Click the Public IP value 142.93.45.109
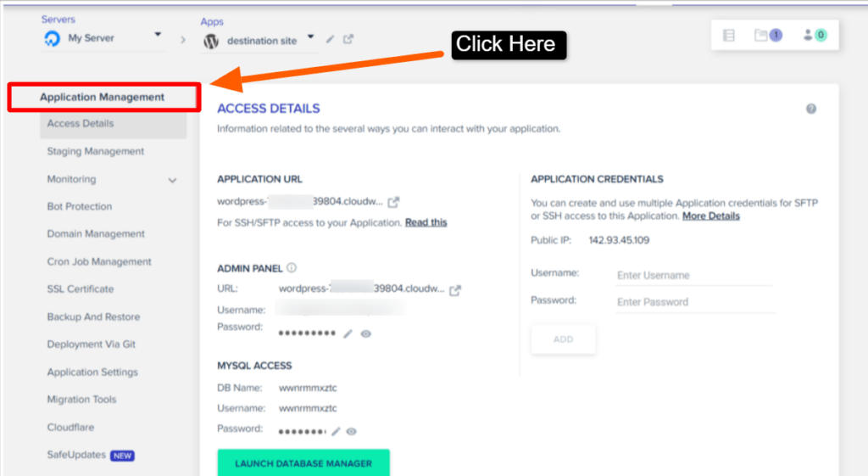The width and height of the screenshot is (868, 476). tap(619, 240)
